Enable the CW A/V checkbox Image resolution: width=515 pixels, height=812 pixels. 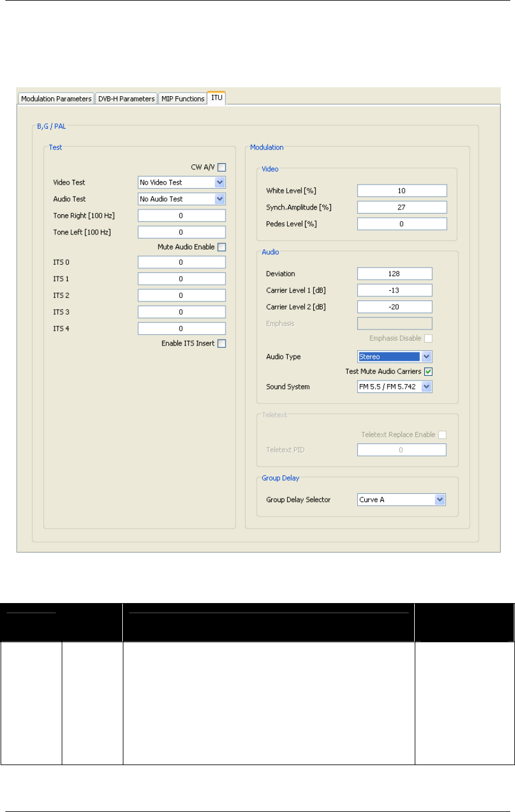click(222, 168)
